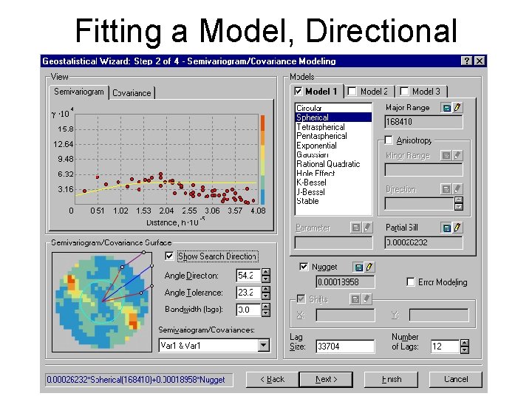Click the semivariogram color scale bar

click(x=262, y=160)
